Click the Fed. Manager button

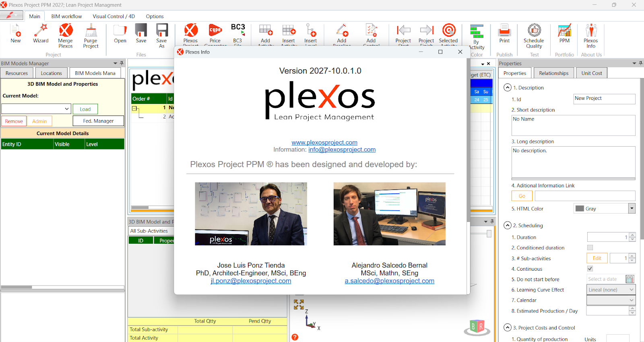(x=98, y=121)
